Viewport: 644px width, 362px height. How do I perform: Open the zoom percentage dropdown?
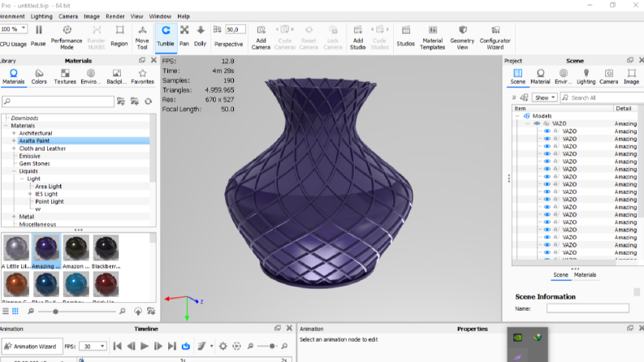(24, 28)
